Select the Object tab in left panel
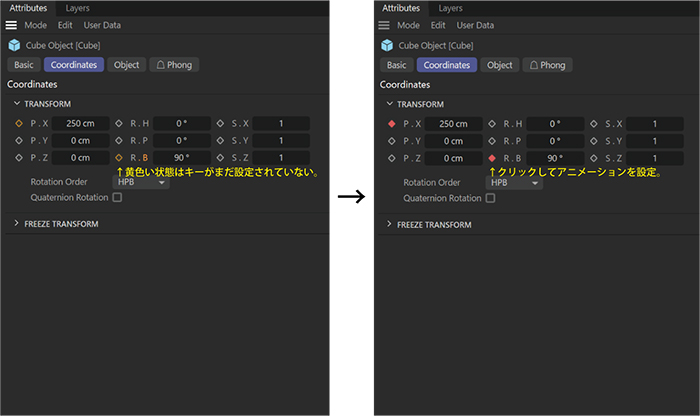This screenshot has width=700, height=416. 126,65
